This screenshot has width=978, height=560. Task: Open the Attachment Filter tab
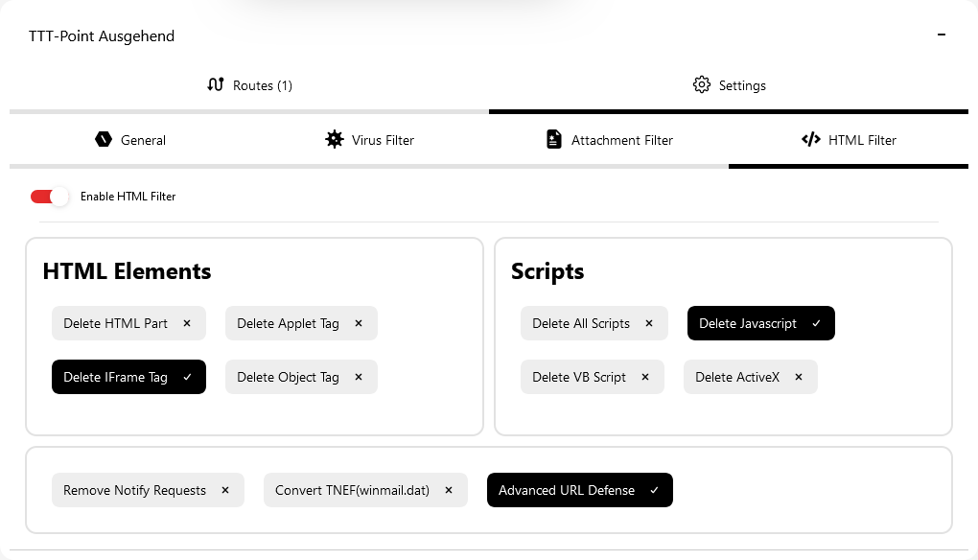609,140
